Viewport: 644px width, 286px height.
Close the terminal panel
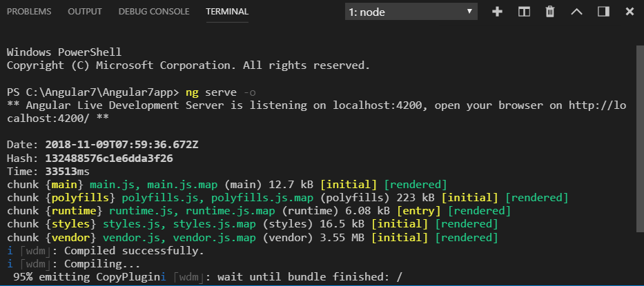[630, 12]
